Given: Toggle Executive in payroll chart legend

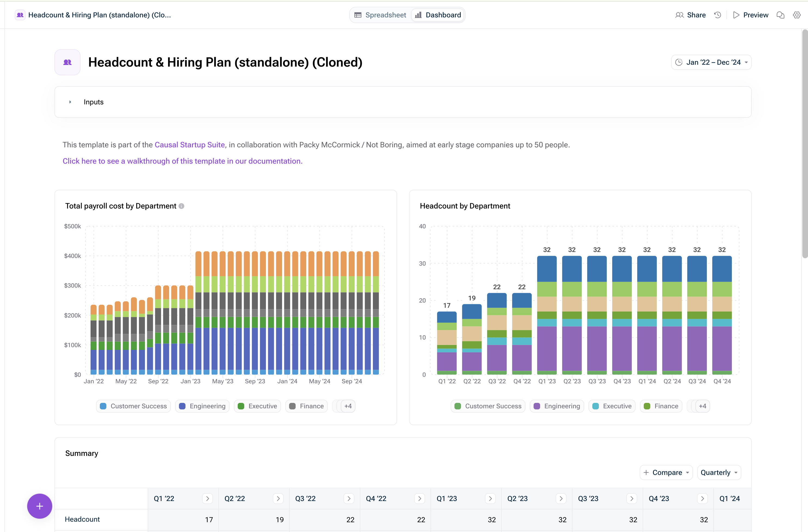Looking at the screenshot, I should coord(257,406).
